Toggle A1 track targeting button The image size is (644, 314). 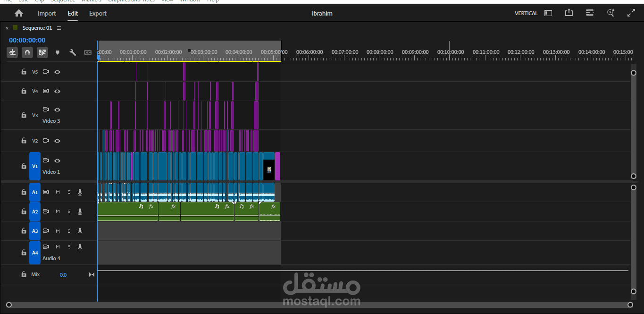[35, 192]
